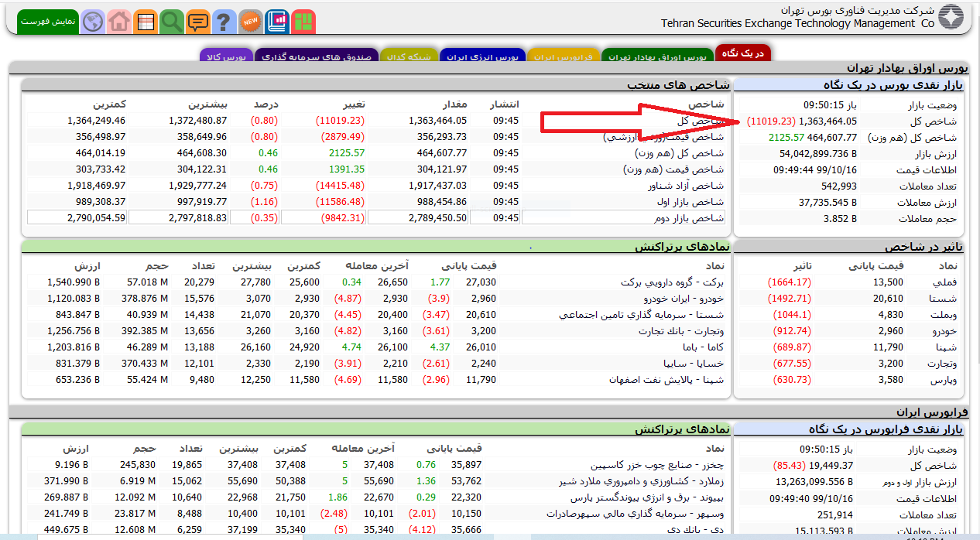Click خودرو in index impact table
Screen dimensions: 980x540
(944, 331)
